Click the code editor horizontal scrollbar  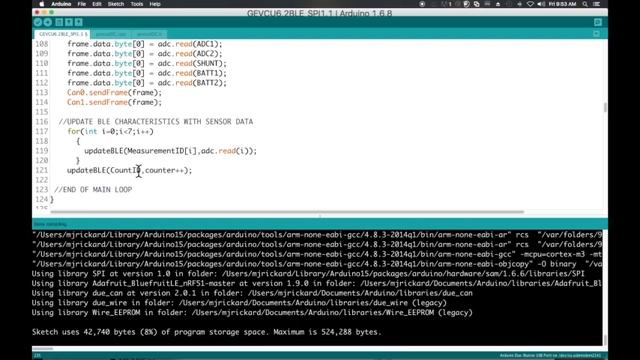tap(287, 212)
